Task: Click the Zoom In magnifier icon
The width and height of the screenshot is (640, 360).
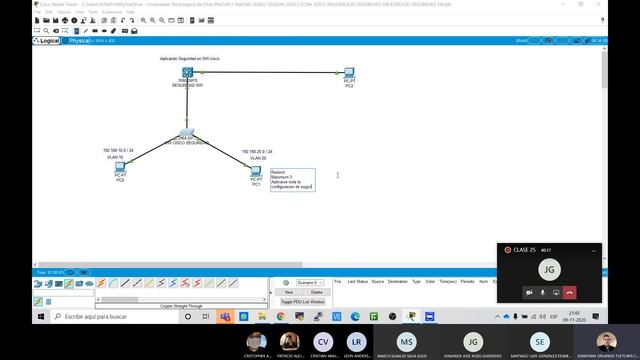Action: [143, 20]
